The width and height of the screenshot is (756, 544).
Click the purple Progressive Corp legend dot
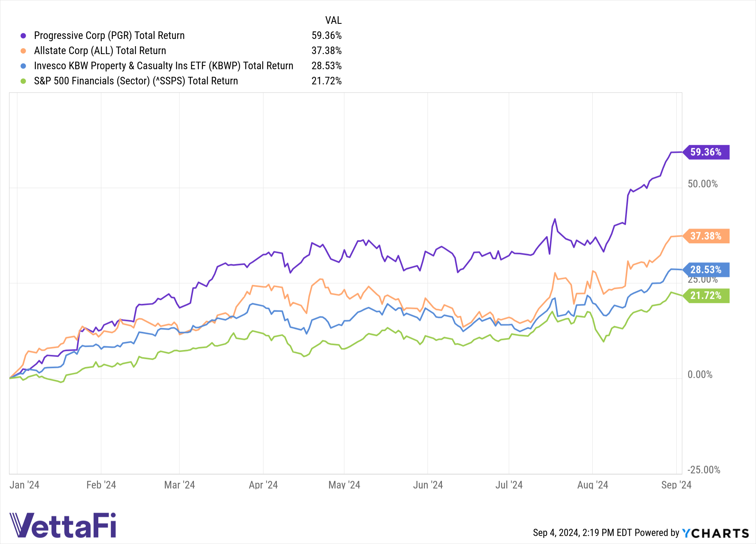[x=23, y=36]
